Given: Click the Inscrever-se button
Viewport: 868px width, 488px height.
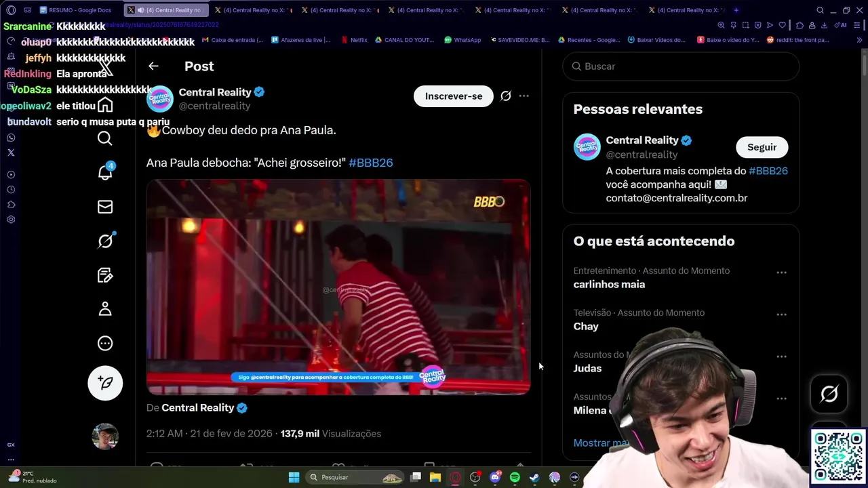Looking at the screenshot, I should 454,96.
